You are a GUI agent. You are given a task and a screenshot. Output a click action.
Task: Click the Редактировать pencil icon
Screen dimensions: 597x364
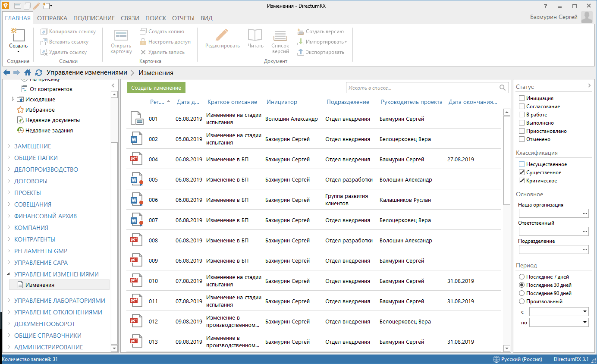coord(222,35)
